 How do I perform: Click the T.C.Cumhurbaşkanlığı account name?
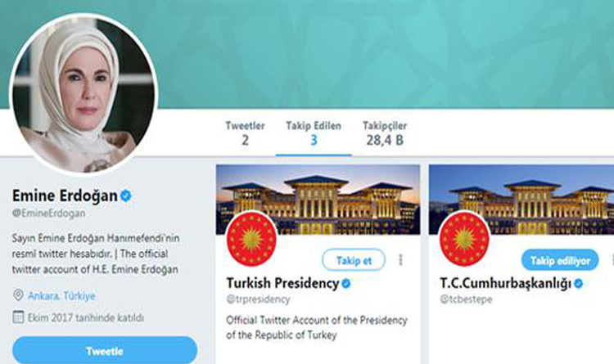point(506,283)
